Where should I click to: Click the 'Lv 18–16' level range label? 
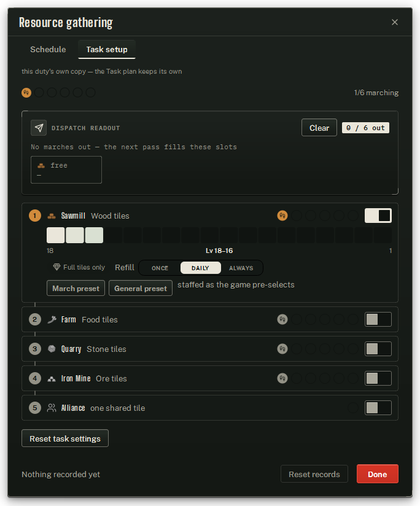pyautogui.click(x=219, y=251)
